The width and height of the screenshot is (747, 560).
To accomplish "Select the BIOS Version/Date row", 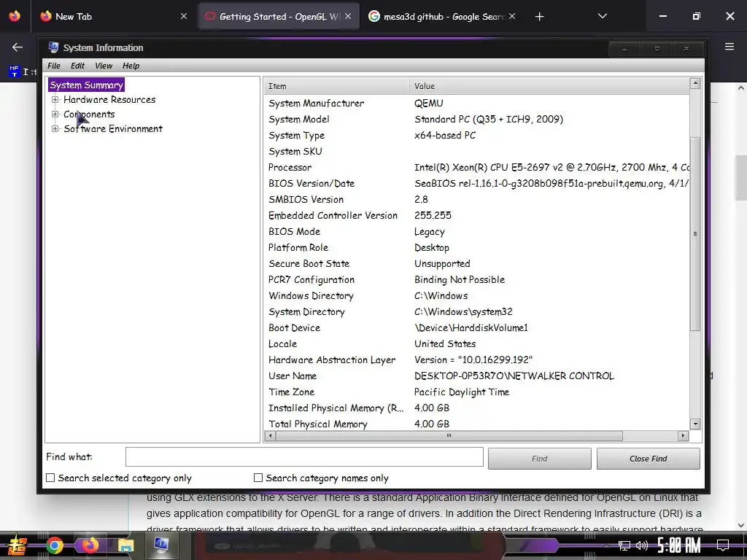I will click(476, 183).
